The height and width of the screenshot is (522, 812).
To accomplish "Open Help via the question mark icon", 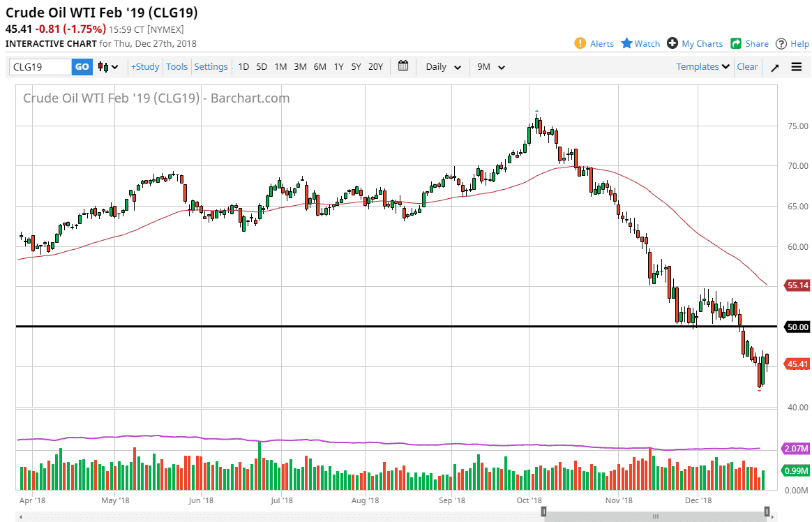I will [781, 43].
